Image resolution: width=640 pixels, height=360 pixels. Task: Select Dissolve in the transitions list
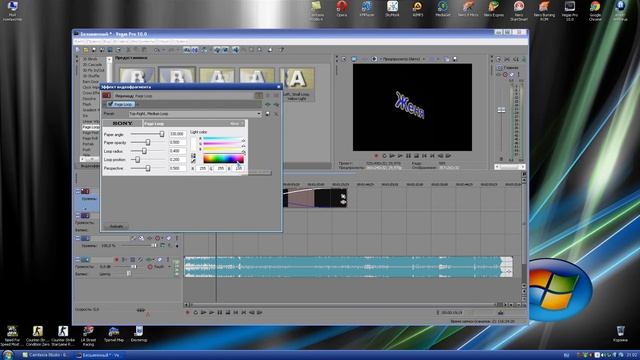89,99
